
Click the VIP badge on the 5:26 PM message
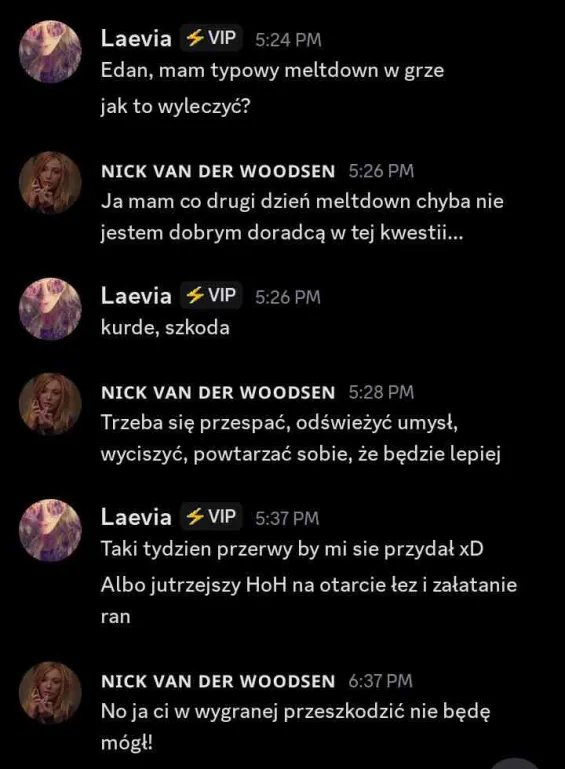coord(211,295)
